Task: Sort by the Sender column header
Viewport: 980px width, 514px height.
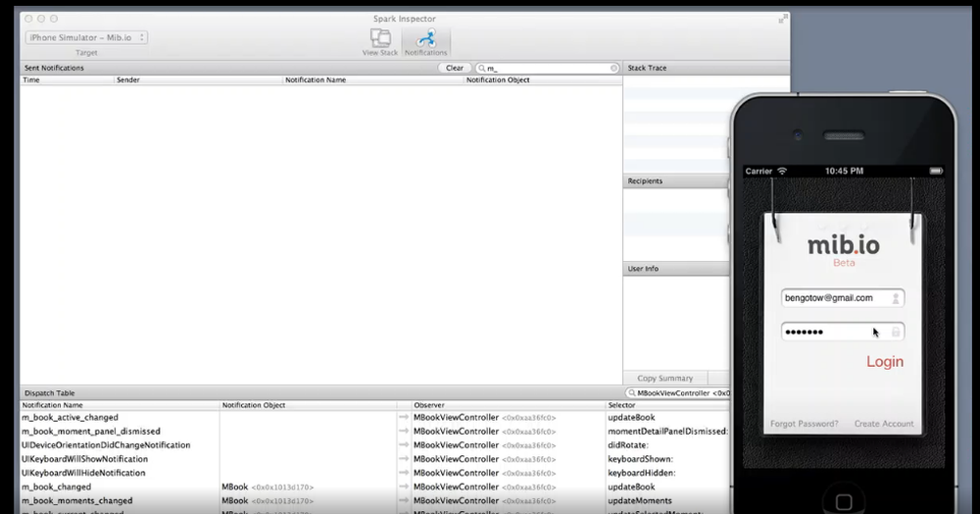Action: tap(198, 80)
